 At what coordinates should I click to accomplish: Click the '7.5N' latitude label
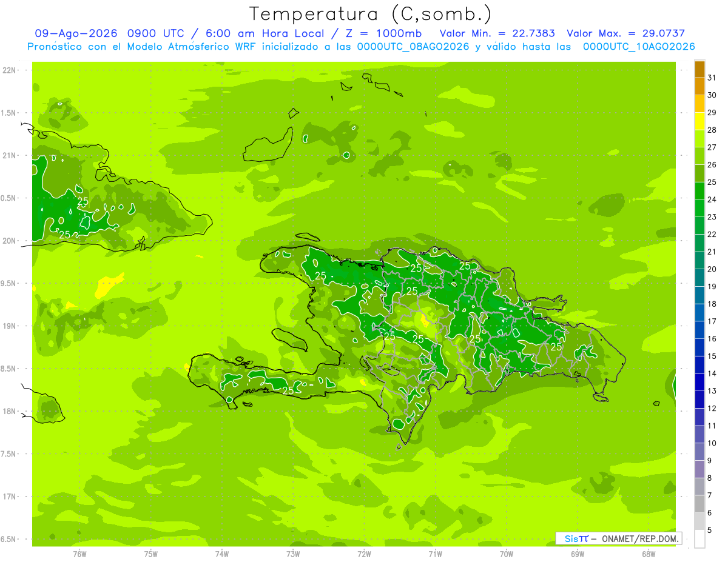pyautogui.click(x=9, y=454)
